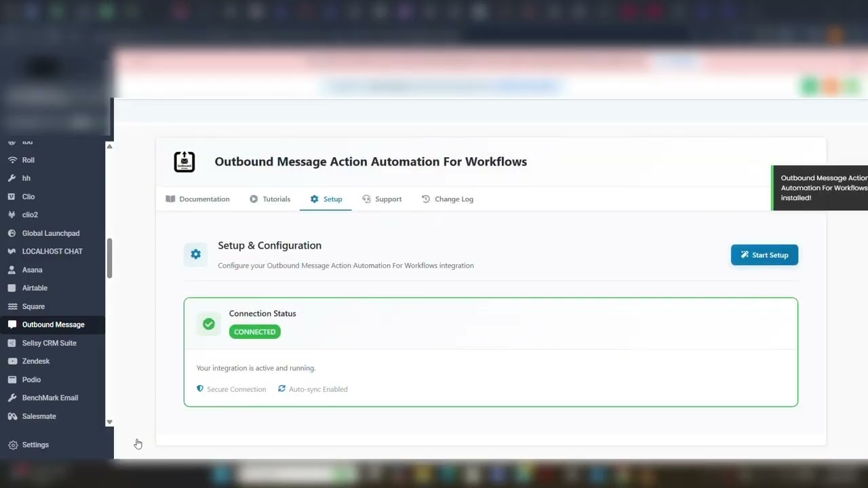868x488 pixels.
Task: Click the Auto-sync refresh icon
Action: pos(281,389)
